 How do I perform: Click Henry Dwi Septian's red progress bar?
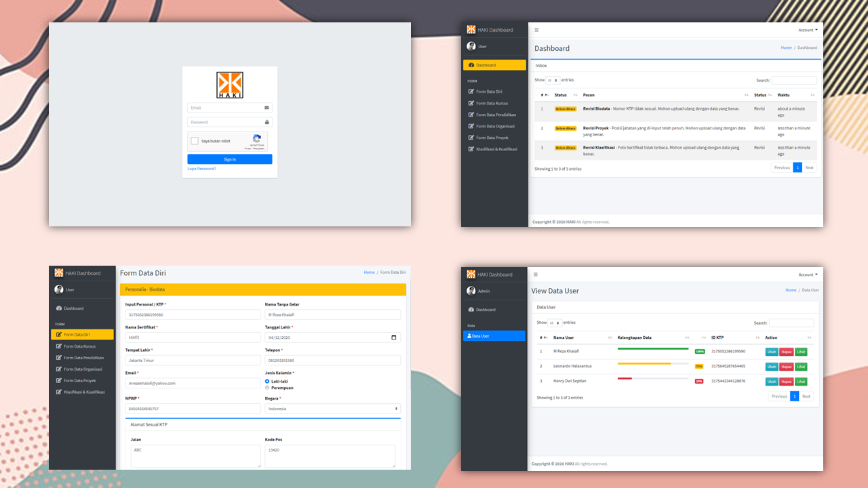click(625, 378)
